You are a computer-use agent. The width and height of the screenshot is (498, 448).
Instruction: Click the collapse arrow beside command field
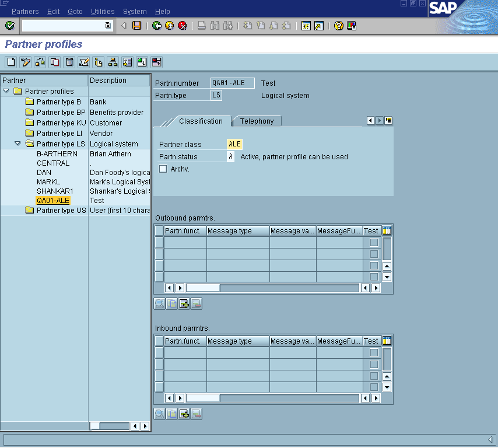pos(124,26)
